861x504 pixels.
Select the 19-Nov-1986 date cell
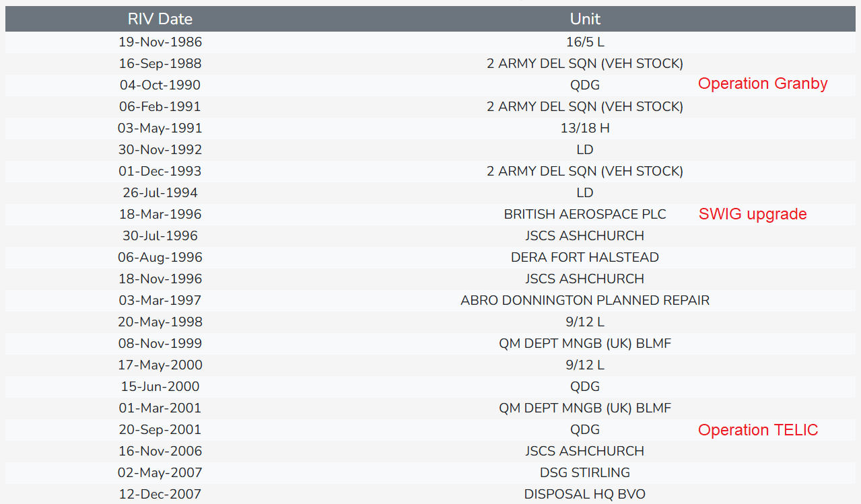point(160,42)
